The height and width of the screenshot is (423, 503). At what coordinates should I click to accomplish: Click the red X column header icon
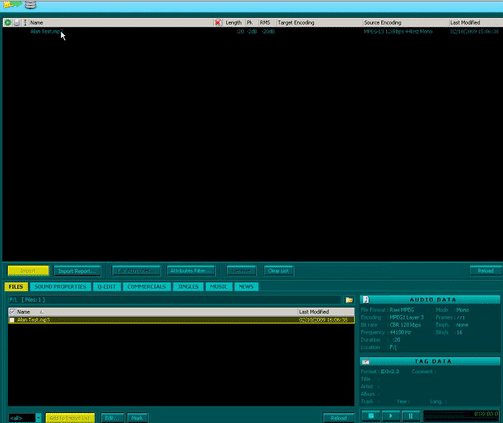tap(218, 23)
